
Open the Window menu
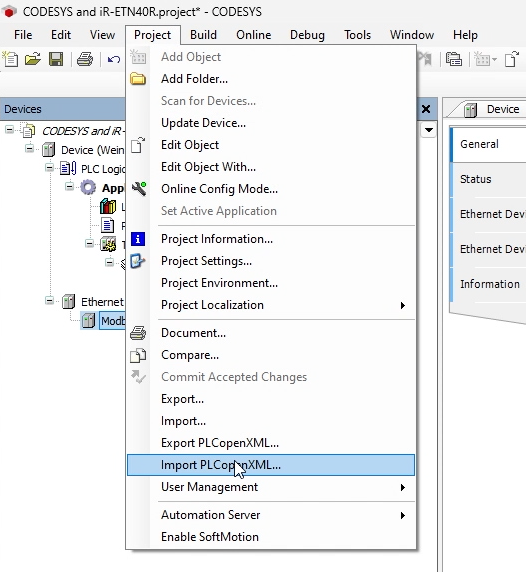pyautogui.click(x=412, y=35)
